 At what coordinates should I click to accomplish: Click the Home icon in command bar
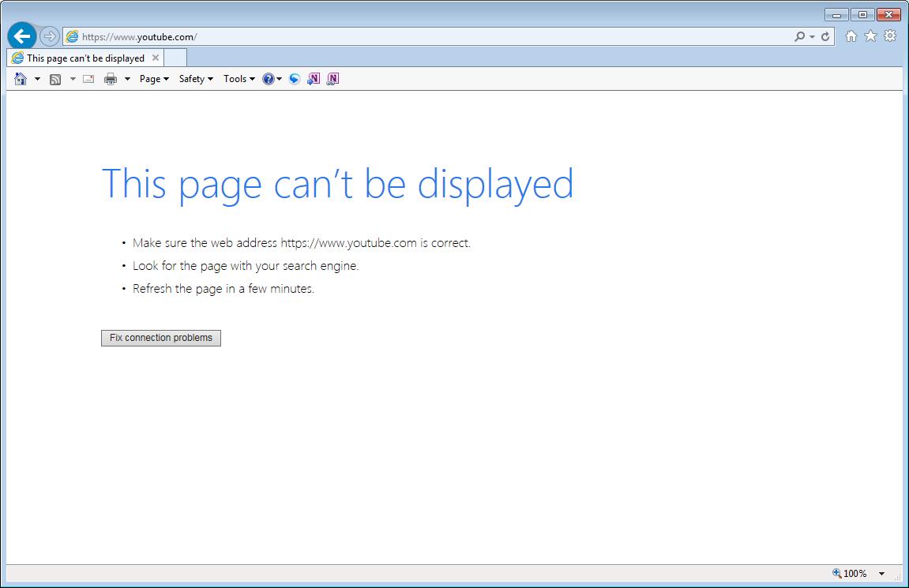click(x=21, y=79)
